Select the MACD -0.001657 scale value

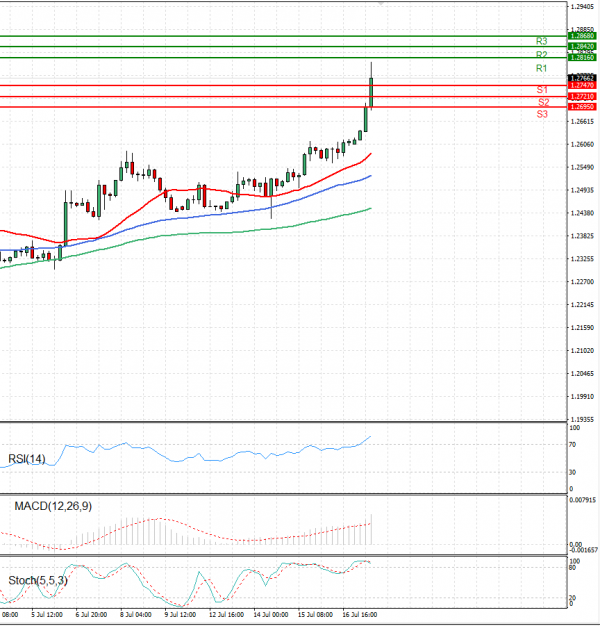(583, 550)
